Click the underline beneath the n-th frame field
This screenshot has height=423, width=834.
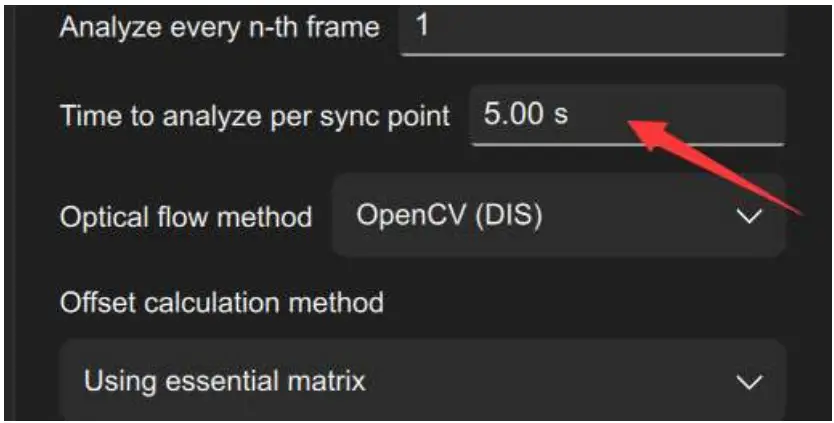(x=590, y=55)
